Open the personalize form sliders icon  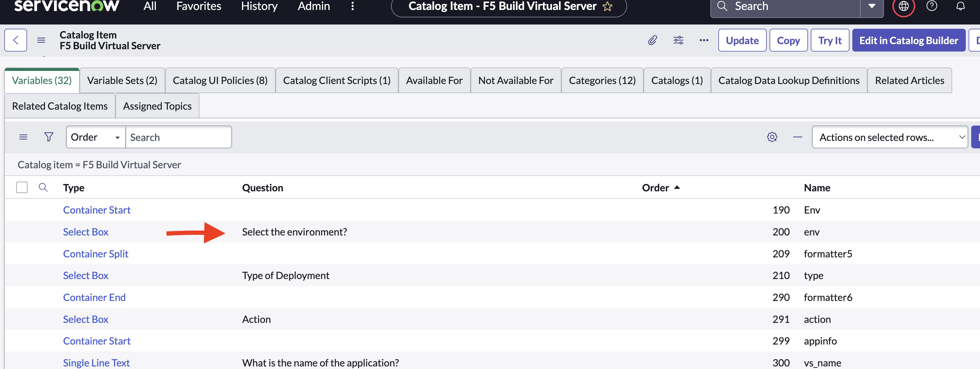point(678,40)
